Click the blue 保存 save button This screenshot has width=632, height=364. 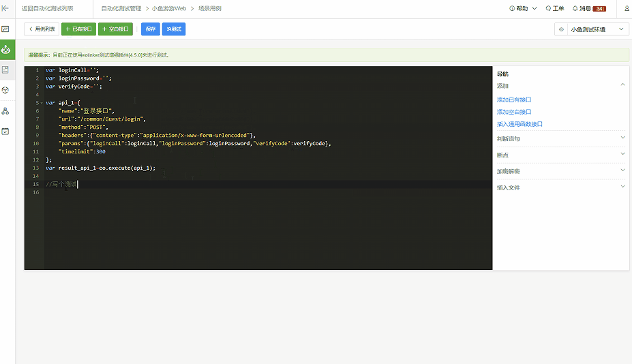[x=151, y=29]
